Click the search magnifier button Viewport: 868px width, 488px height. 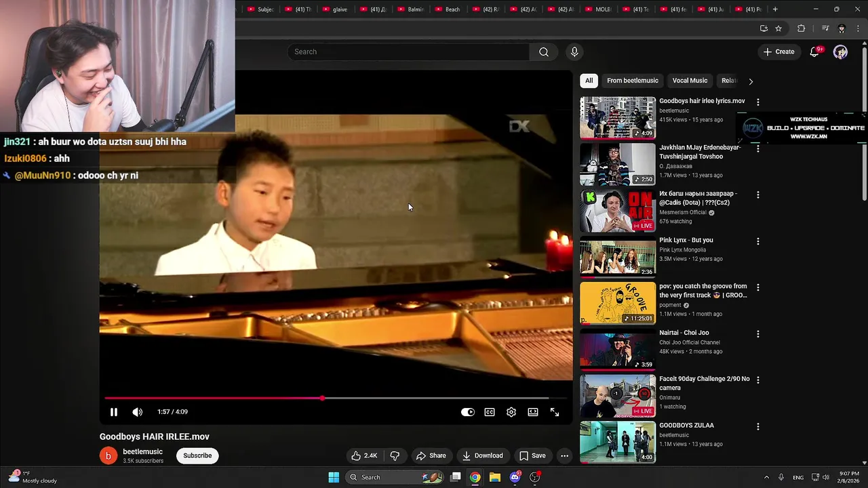tap(544, 52)
